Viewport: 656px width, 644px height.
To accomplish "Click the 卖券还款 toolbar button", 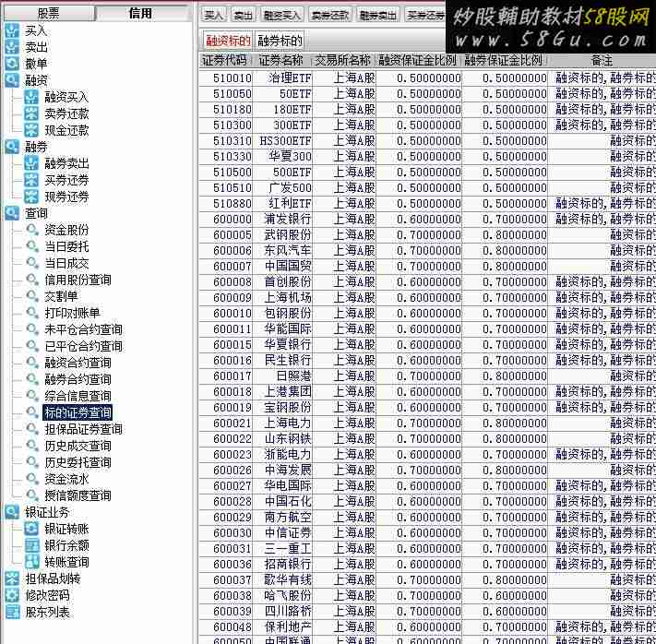I will click(330, 16).
